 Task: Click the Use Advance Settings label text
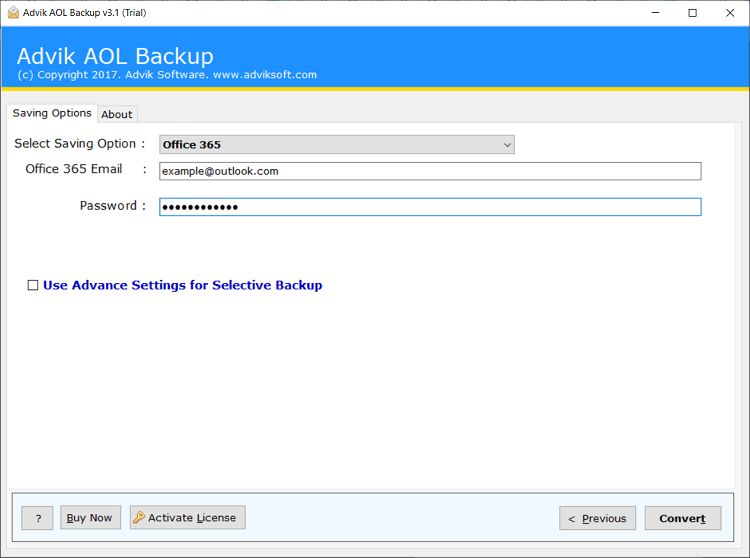click(183, 285)
